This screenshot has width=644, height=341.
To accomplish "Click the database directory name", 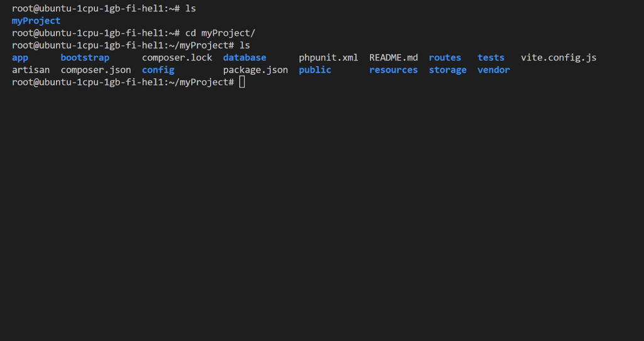I will (x=245, y=58).
